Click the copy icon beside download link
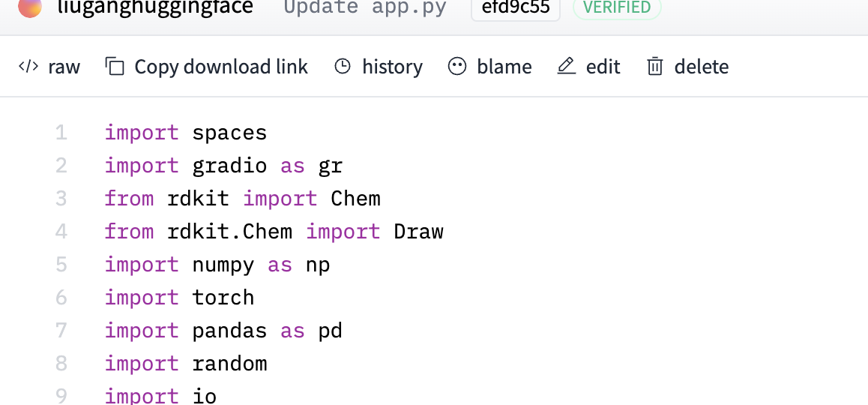The width and height of the screenshot is (868, 405). point(115,67)
